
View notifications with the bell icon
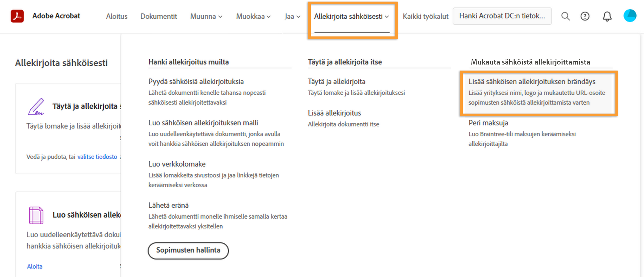607,16
